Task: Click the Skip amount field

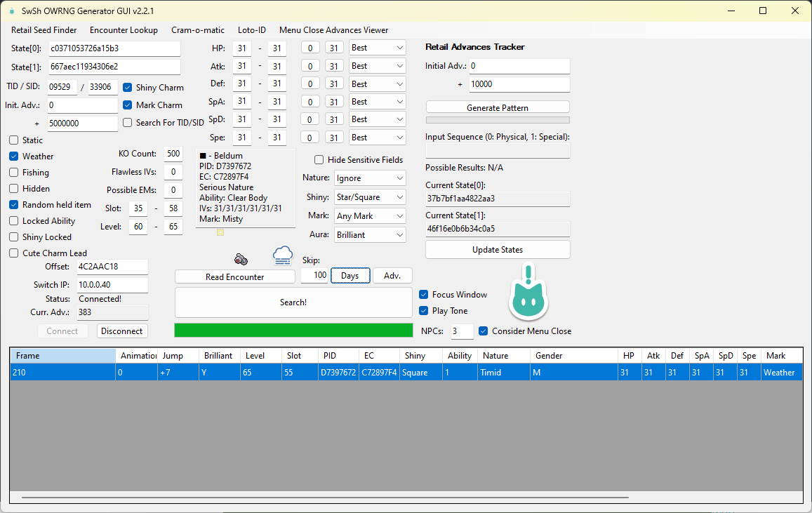Action: 314,275
